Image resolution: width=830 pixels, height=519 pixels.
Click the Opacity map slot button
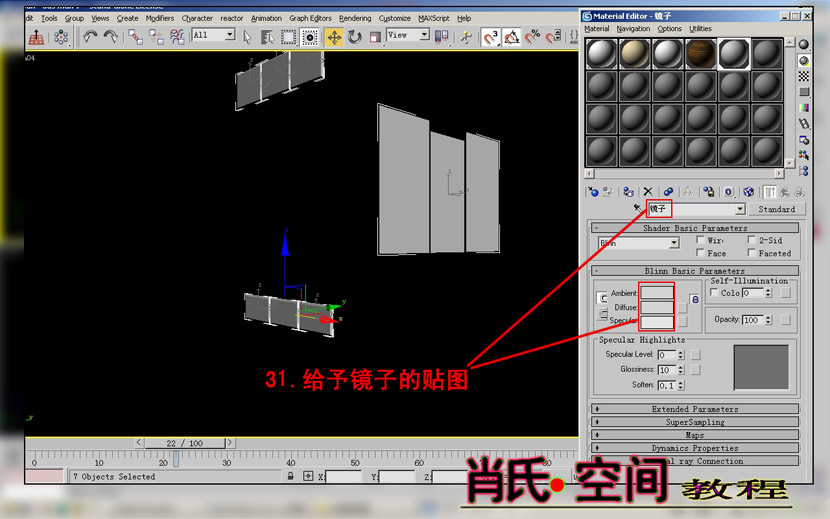pos(786,319)
